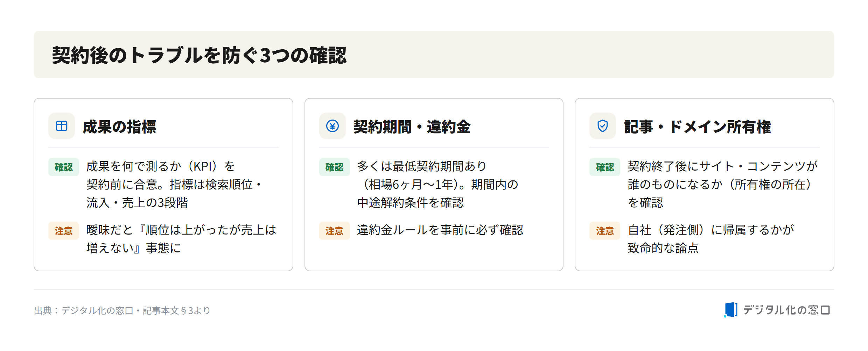Click the 致命的な論点 warning text
868x351 pixels.
pyautogui.click(x=663, y=248)
